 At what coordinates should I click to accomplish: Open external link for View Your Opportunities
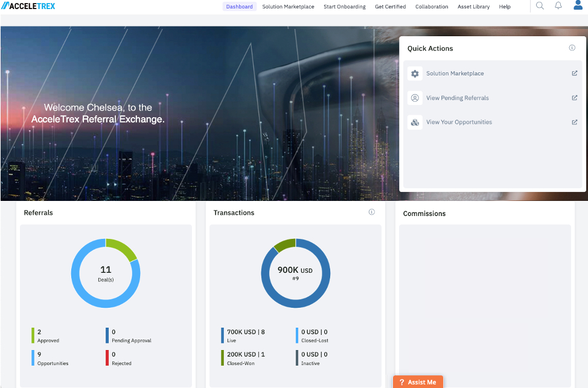click(575, 122)
